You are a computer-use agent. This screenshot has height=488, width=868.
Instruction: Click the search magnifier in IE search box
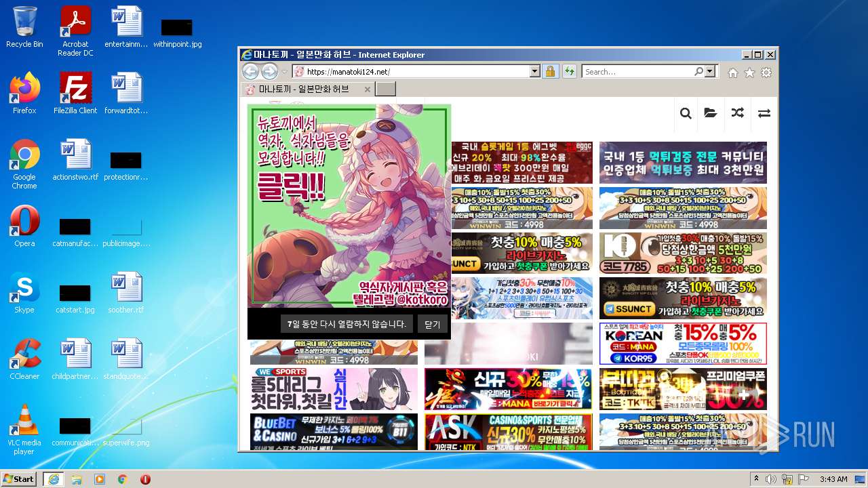698,71
